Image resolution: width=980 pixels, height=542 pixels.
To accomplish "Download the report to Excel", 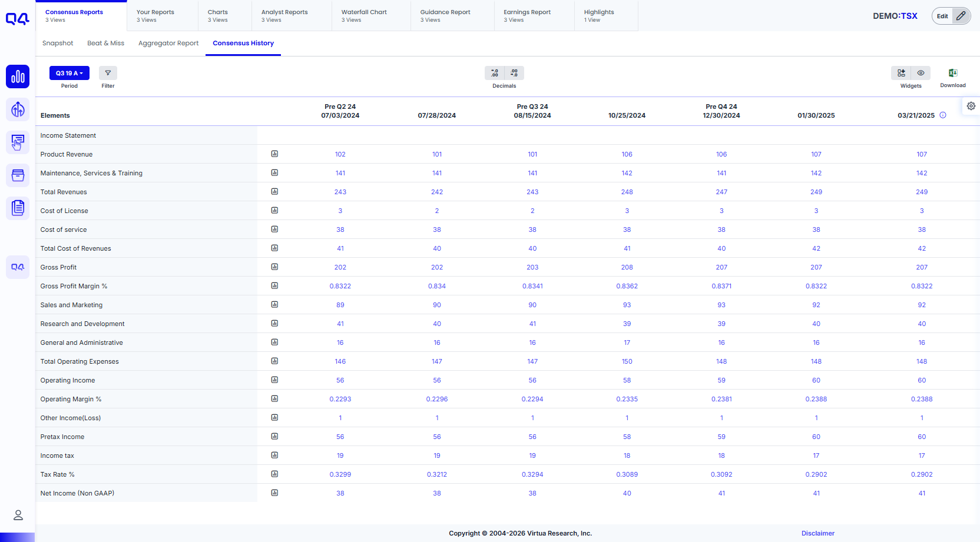I will pyautogui.click(x=952, y=73).
